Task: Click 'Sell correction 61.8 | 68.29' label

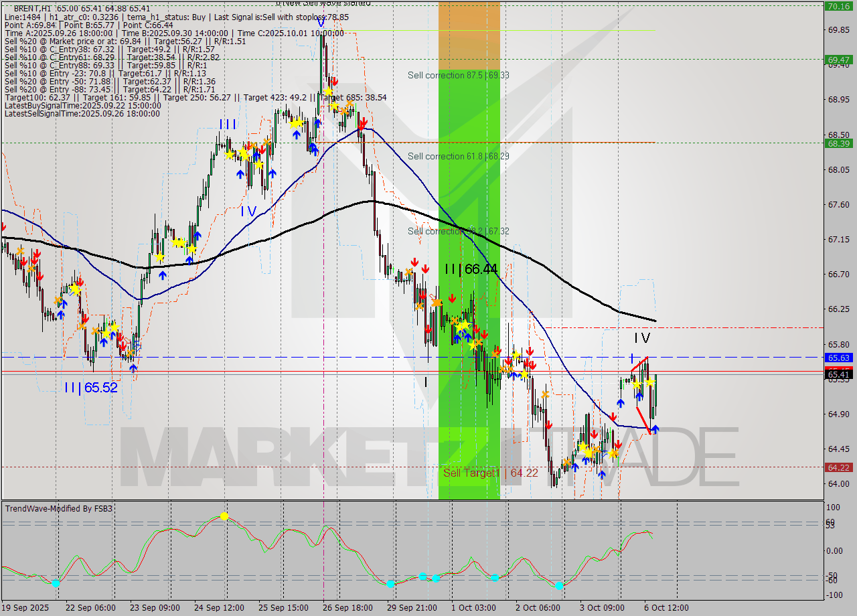Action: pos(459,157)
